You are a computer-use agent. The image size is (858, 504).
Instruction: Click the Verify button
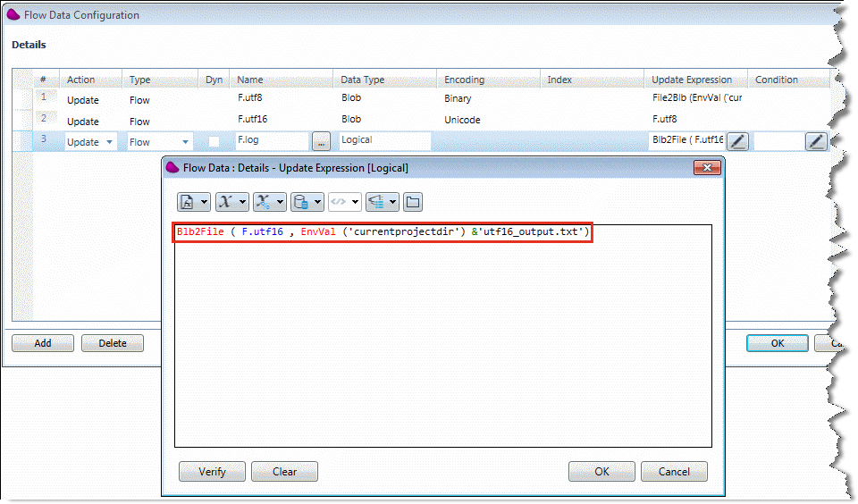click(x=212, y=472)
